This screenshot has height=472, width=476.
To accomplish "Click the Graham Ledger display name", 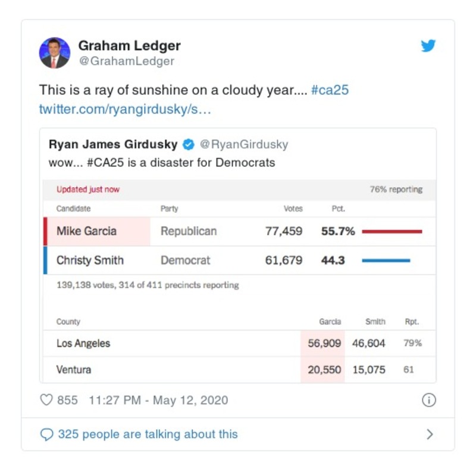I will (x=129, y=46).
